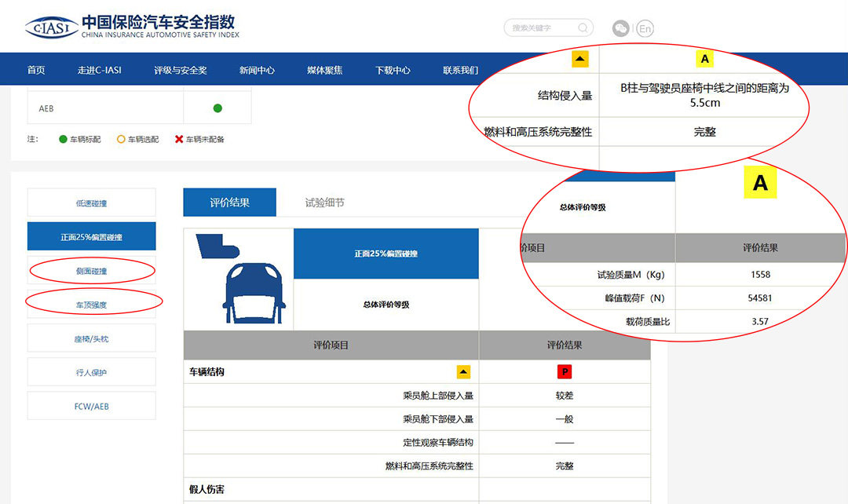Open the 评级与安全奖 navigation menu
Image resolution: width=848 pixels, height=504 pixels.
point(181,70)
